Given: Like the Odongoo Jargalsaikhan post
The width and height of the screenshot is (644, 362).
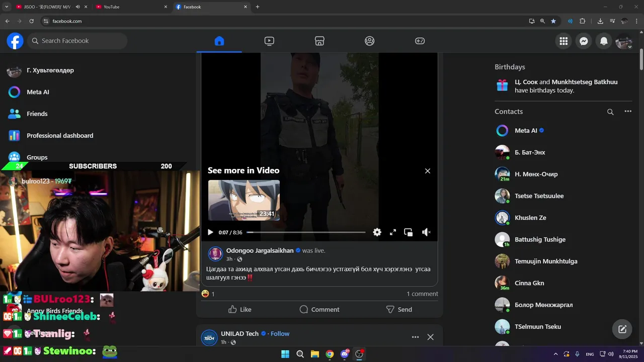Looking at the screenshot, I should (x=239, y=309).
